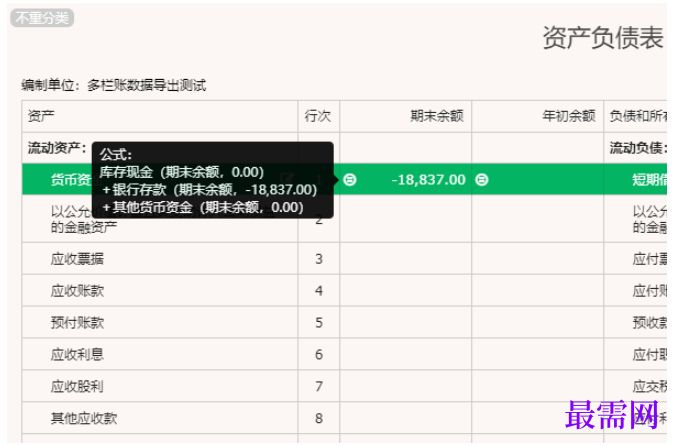Click formula icon right of -18,837.00

coord(482,180)
